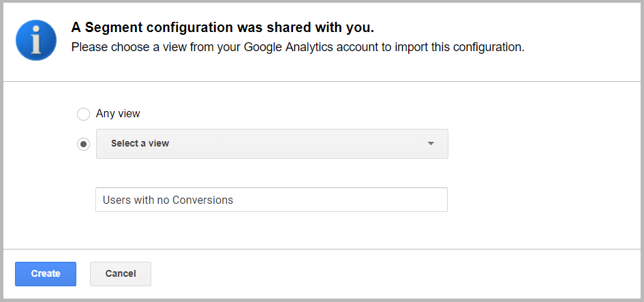Click the Users with no Conversions field
Viewport: 644px width, 302px height.
(271, 200)
